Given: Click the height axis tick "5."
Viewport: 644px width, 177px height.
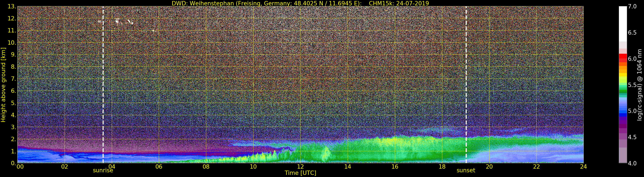Looking at the screenshot, I should tap(13, 103).
